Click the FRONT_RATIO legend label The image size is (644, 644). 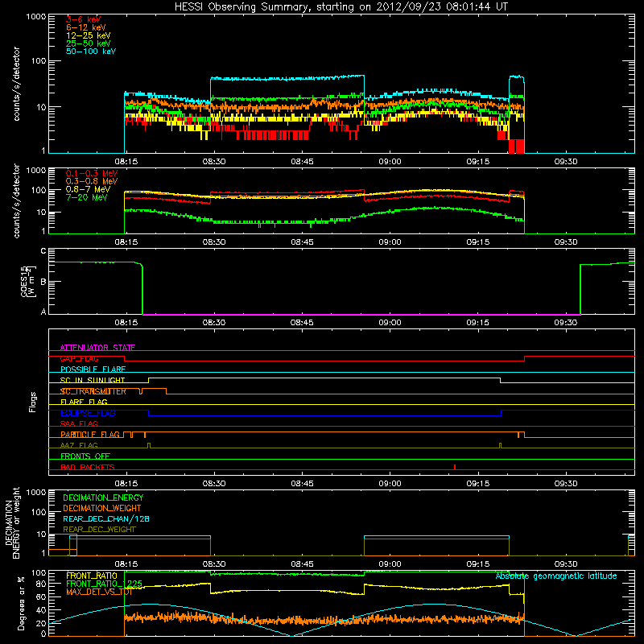pyautogui.click(x=92, y=576)
